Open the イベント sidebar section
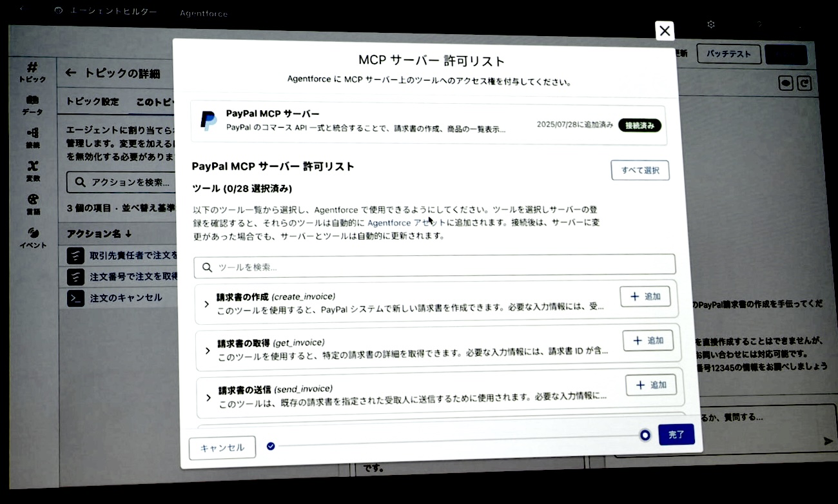Viewport: 838px width, 504px height. (33, 237)
